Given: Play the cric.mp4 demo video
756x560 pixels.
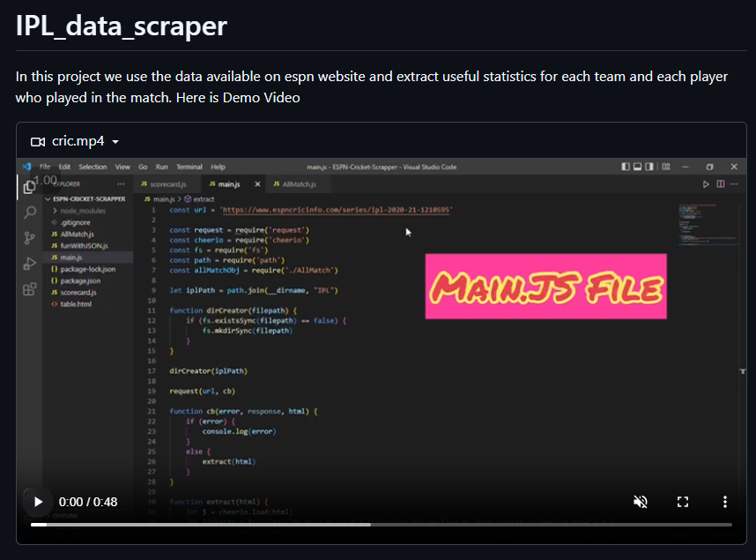Looking at the screenshot, I should 38,502.
